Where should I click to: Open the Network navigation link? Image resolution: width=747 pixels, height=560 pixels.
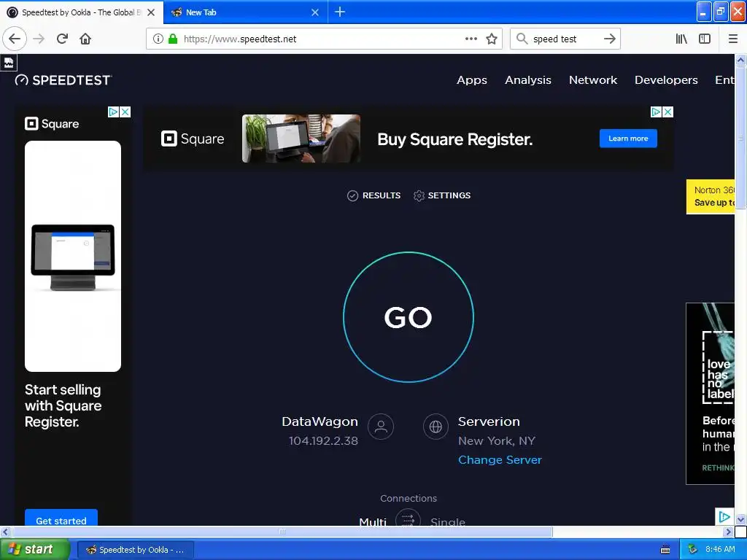coord(592,80)
